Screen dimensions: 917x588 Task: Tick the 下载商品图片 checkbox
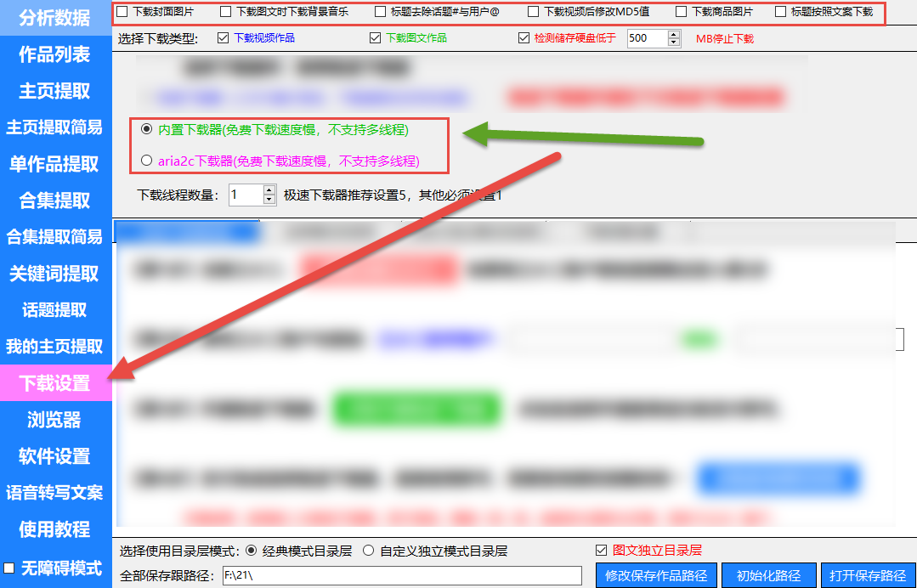(x=682, y=12)
